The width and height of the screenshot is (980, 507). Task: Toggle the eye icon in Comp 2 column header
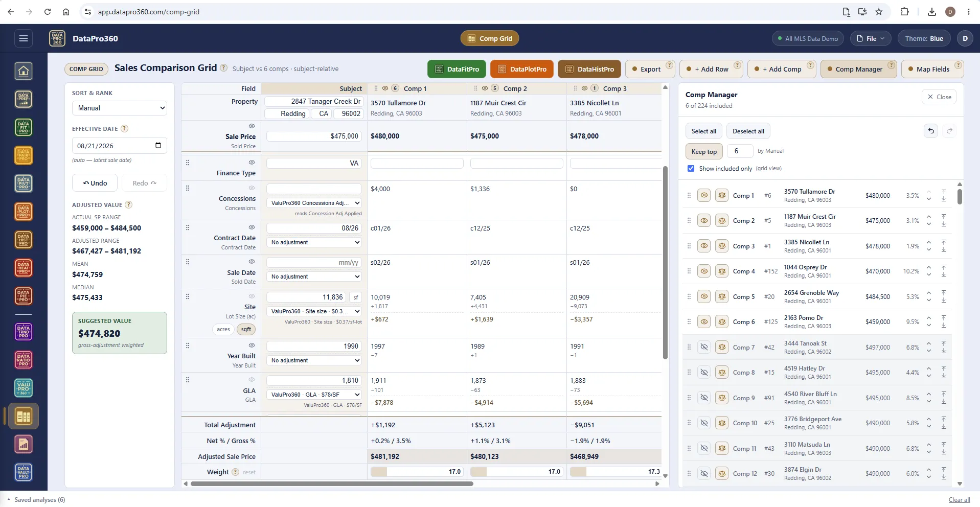point(485,88)
